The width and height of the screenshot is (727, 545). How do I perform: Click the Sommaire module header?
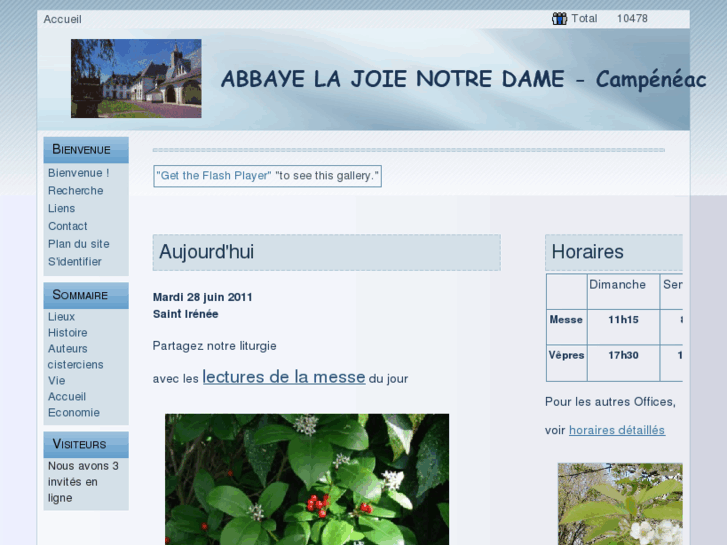86,295
